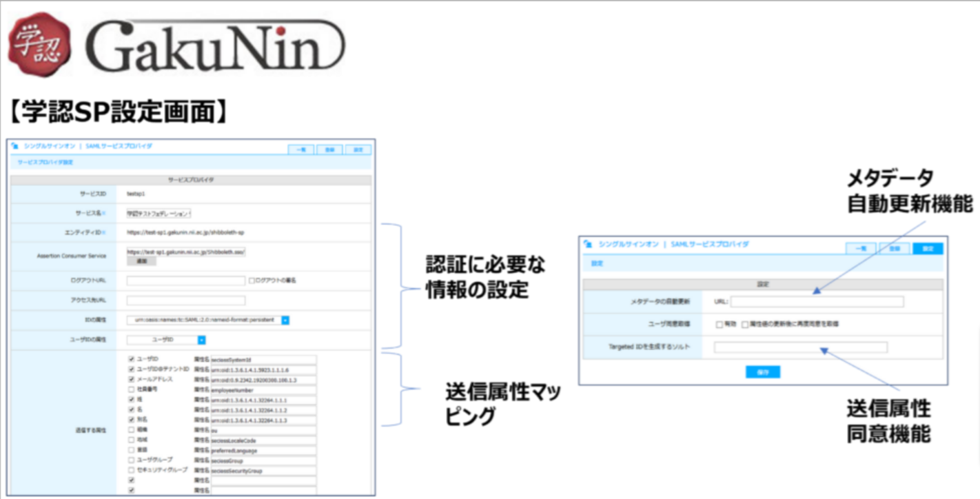Enable the ユーザグループ attribute
Image resolution: width=980 pixels, height=499 pixels.
click(x=131, y=459)
